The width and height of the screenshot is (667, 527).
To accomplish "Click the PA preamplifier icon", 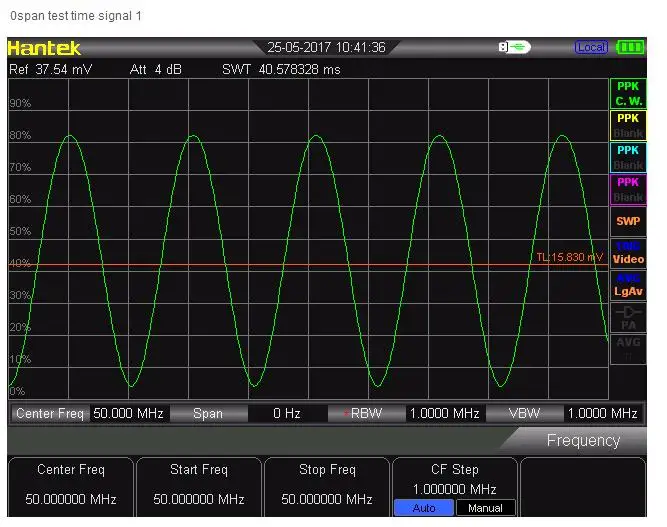I will (x=628, y=317).
